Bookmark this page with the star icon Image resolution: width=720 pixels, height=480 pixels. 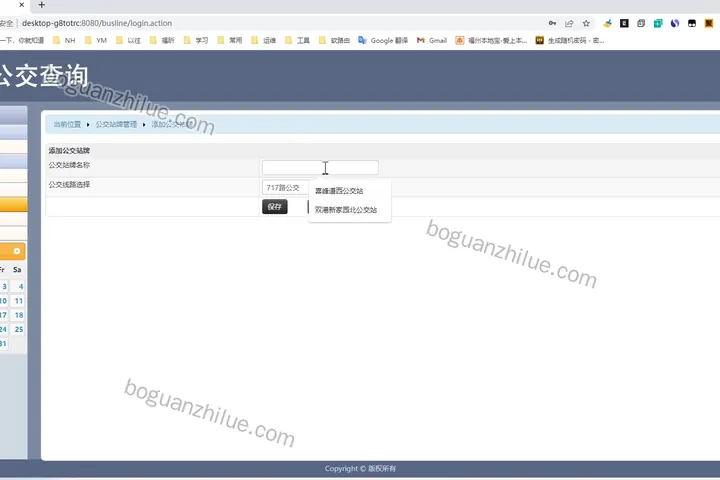click(586, 23)
